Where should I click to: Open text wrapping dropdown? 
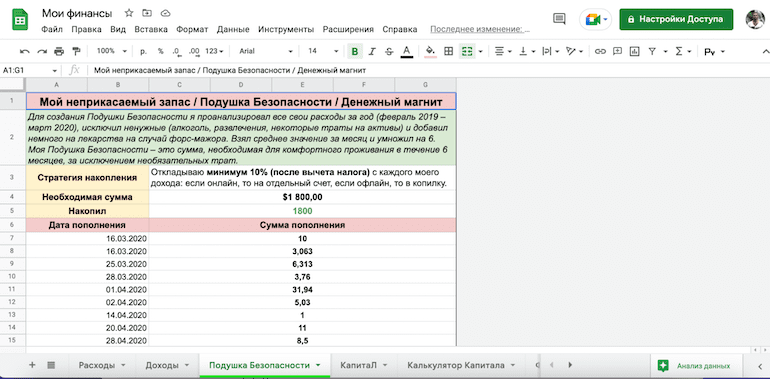click(x=550, y=51)
